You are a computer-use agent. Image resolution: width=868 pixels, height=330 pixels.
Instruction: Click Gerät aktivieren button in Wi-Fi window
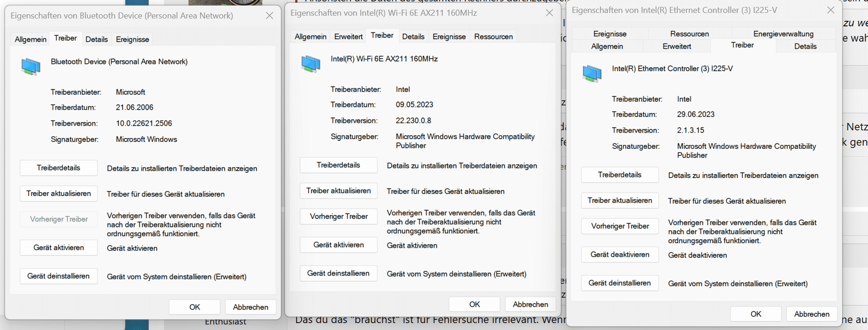click(x=339, y=245)
